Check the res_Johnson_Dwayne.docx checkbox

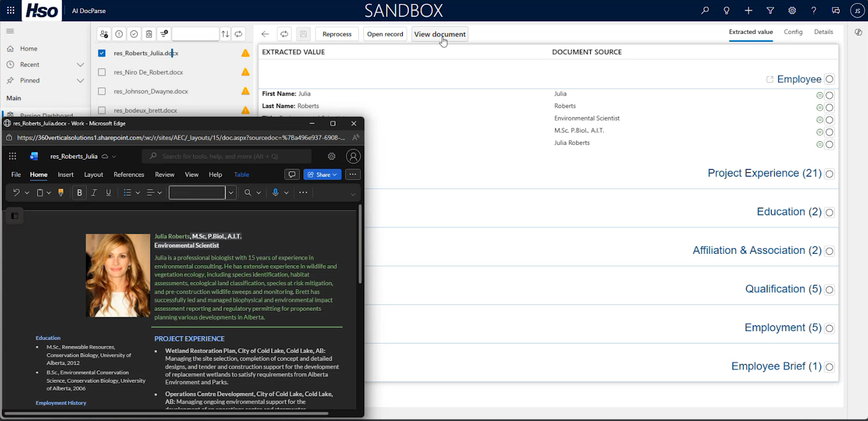click(x=102, y=91)
